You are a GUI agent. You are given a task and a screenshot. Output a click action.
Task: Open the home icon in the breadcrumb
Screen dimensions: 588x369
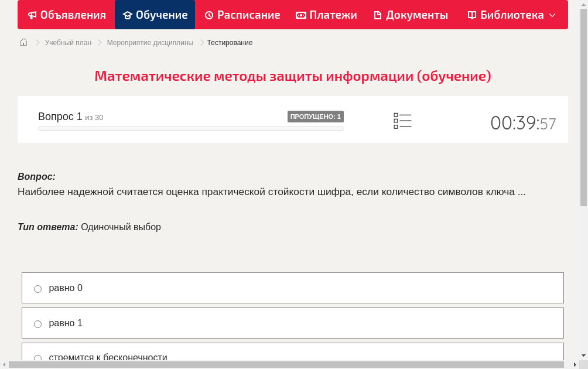point(23,42)
